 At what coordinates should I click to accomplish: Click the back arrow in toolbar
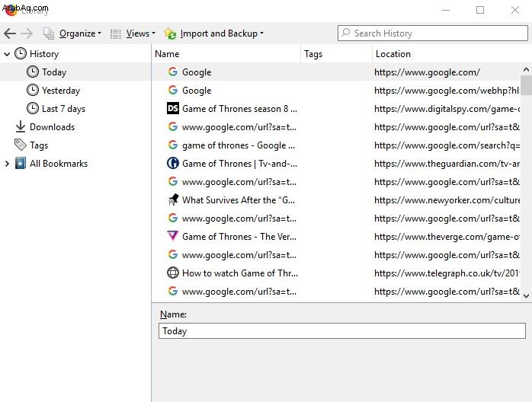[10, 33]
